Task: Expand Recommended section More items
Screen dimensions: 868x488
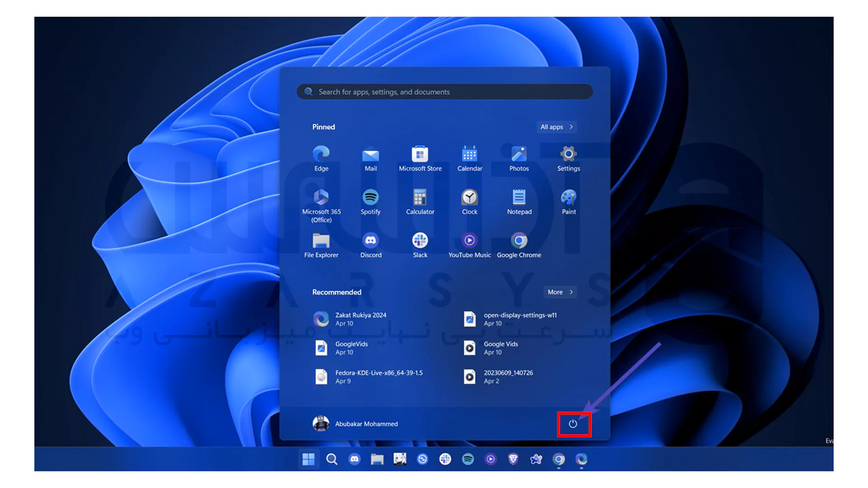Action: [560, 292]
